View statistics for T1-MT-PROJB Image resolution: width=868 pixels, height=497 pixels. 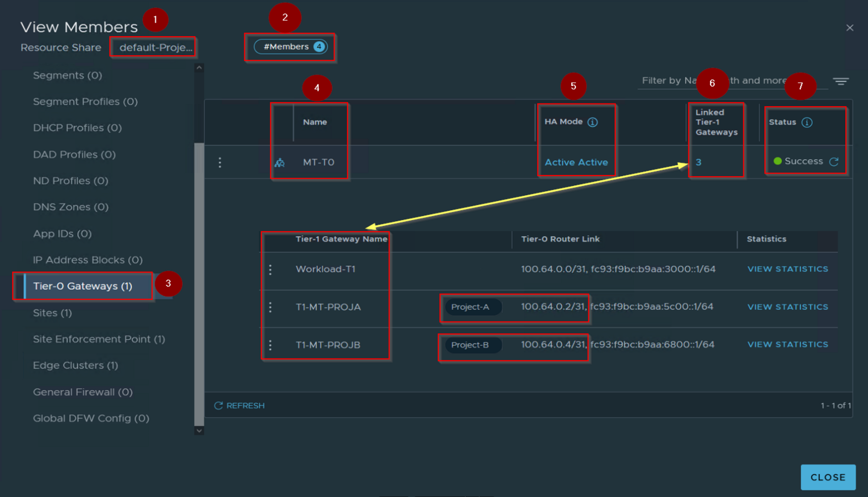[787, 344]
